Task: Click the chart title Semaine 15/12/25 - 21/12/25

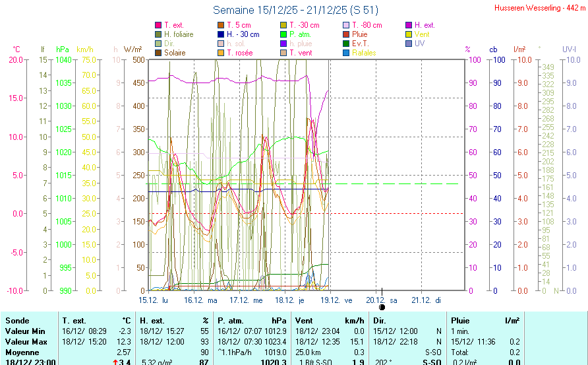Action: 295,10
